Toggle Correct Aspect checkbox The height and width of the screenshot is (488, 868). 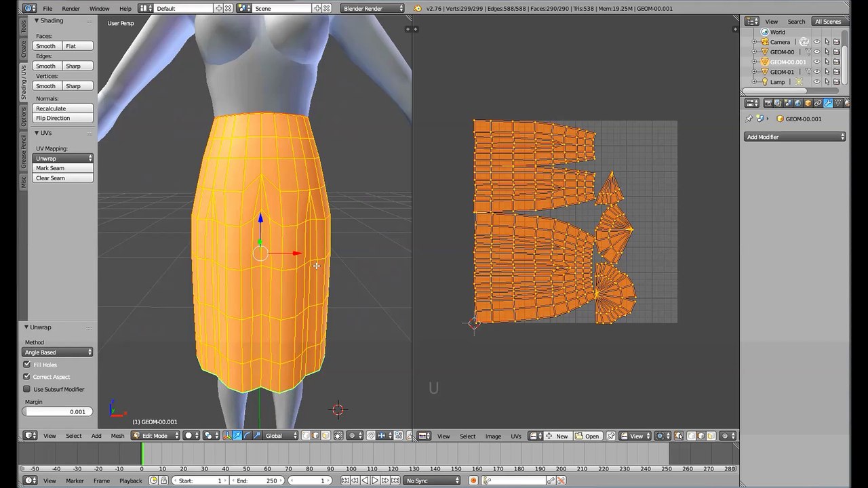click(x=27, y=377)
